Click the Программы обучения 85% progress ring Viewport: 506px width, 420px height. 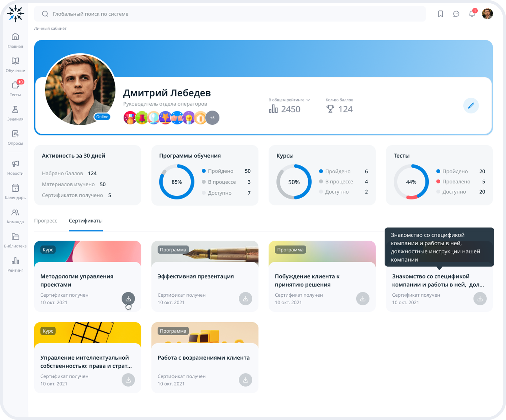[x=177, y=182]
